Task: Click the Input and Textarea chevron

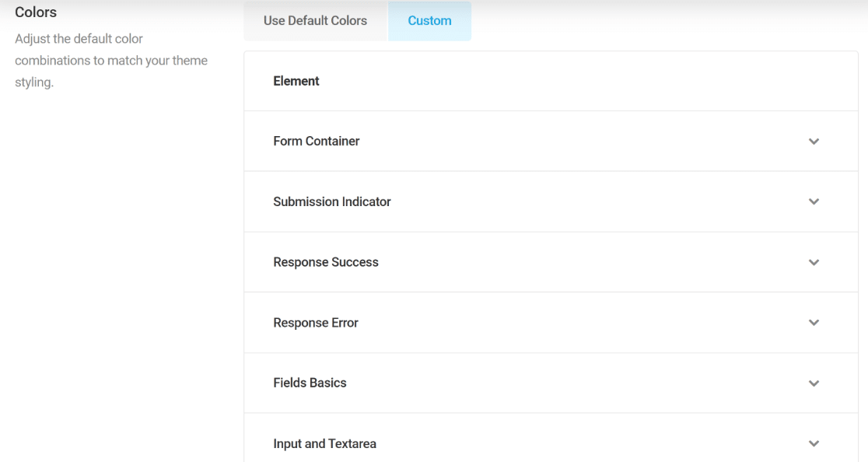Action: (814, 443)
